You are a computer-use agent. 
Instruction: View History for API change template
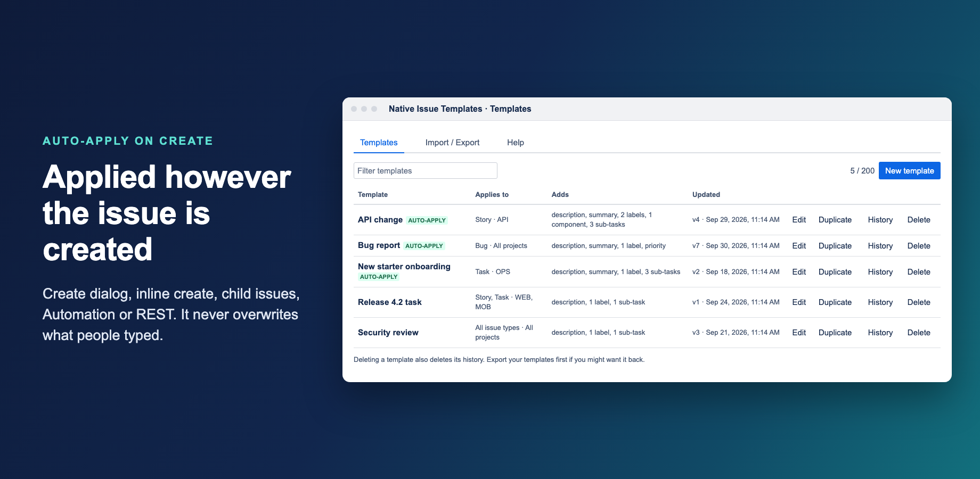[x=880, y=220]
